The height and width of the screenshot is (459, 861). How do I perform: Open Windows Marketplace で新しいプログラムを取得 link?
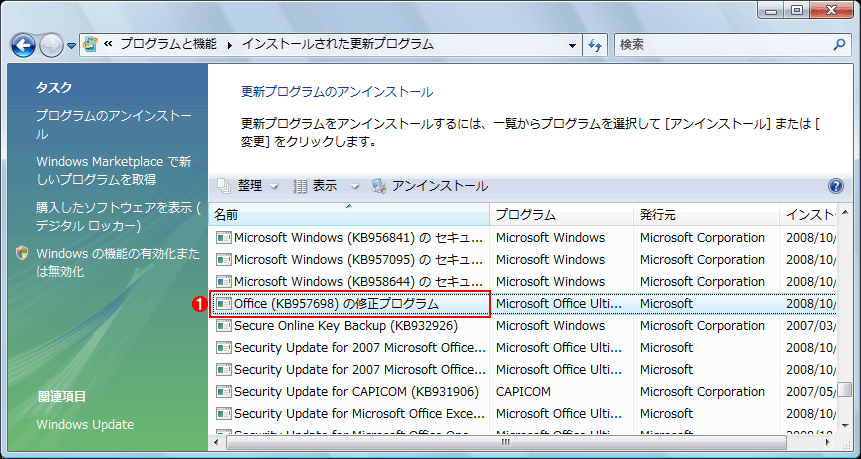(114, 170)
